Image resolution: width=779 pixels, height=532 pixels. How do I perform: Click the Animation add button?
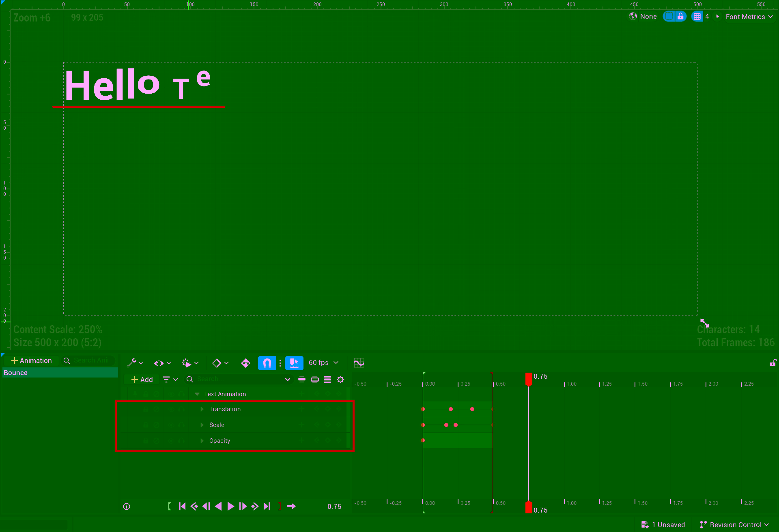coord(31,360)
